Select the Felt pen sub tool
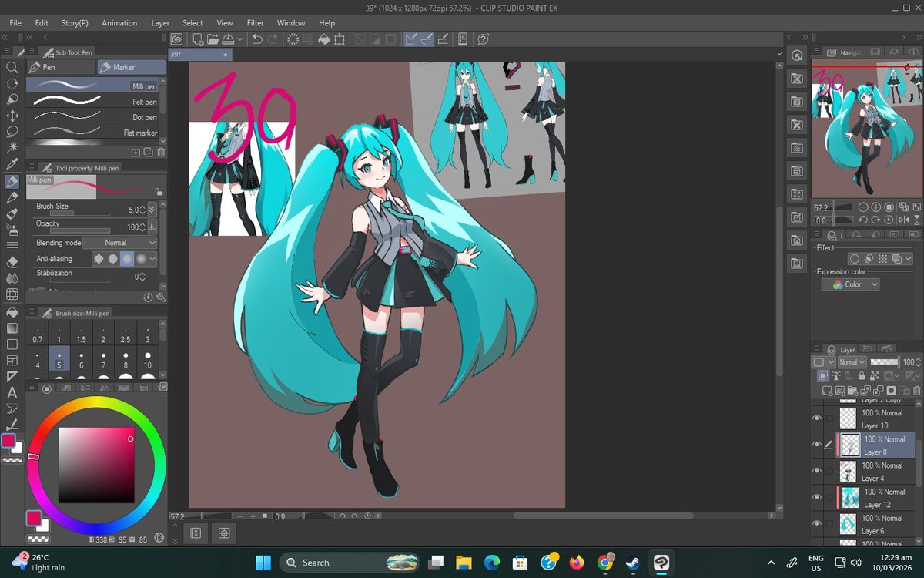Screen dimensions: 924x578 pyautogui.click(x=92, y=102)
